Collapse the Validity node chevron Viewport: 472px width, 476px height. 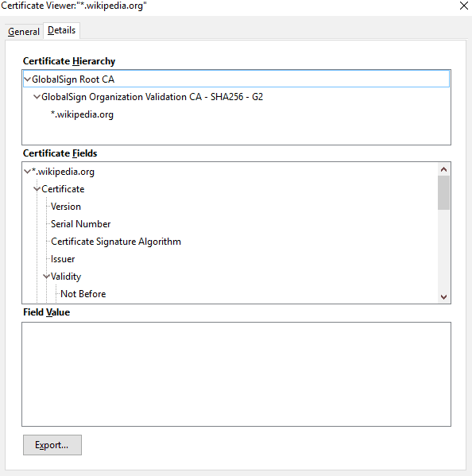(46, 277)
